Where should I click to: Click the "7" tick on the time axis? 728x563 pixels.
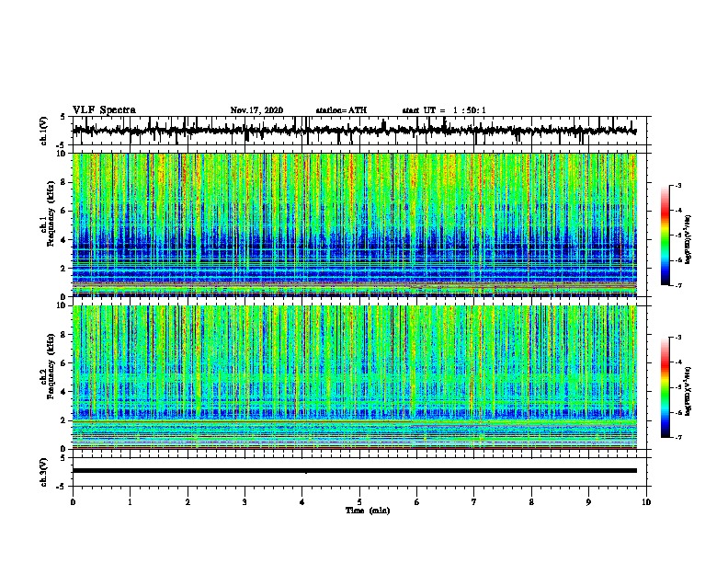point(474,502)
